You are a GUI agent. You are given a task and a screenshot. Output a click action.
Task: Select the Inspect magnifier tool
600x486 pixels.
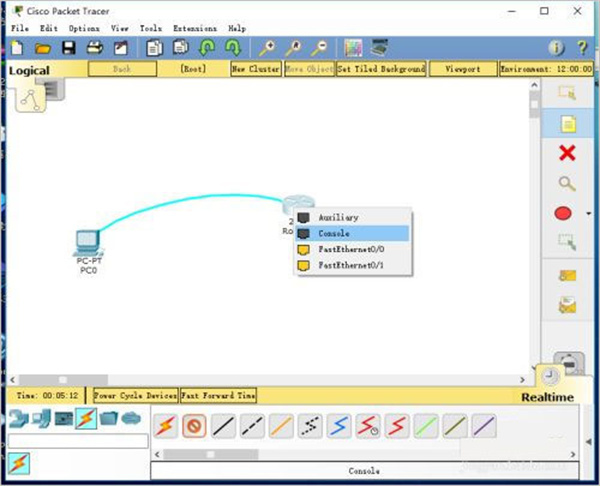pyautogui.click(x=567, y=183)
